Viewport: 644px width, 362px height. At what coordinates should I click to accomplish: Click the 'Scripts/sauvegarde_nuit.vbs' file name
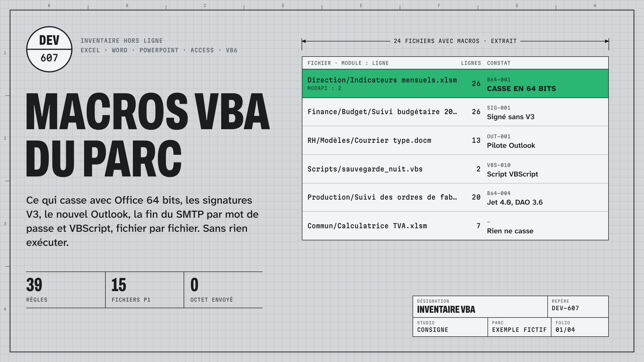point(365,169)
